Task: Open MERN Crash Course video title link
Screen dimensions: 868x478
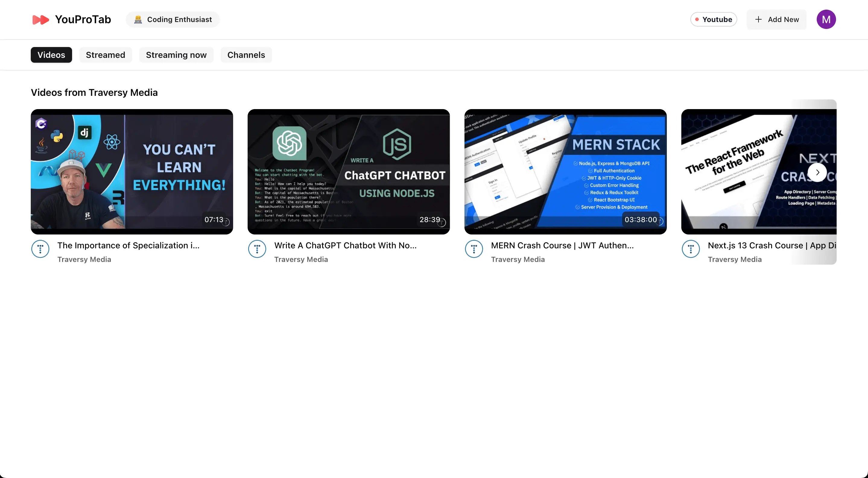Action: click(x=562, y=245)
